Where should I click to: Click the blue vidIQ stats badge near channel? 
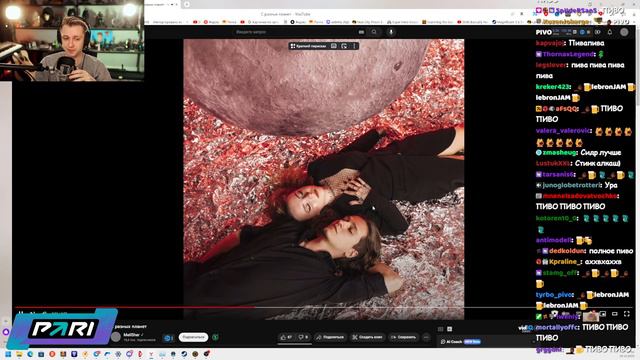[x=169, y=338]
